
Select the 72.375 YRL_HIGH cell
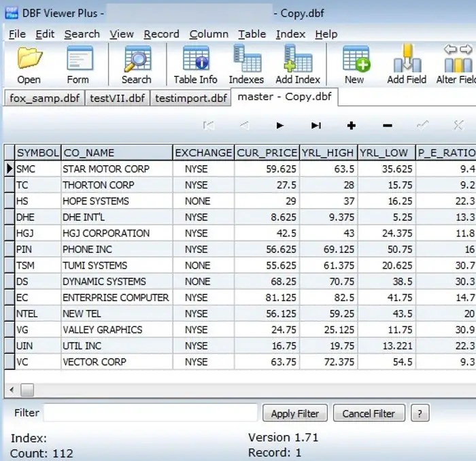328,362
